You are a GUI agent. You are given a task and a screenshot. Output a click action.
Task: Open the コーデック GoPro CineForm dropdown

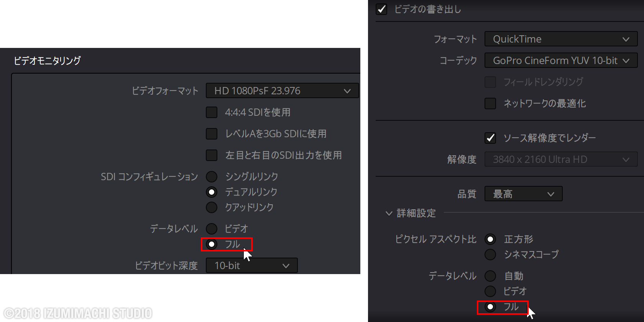pyautogui.click(x=561, y=61)
